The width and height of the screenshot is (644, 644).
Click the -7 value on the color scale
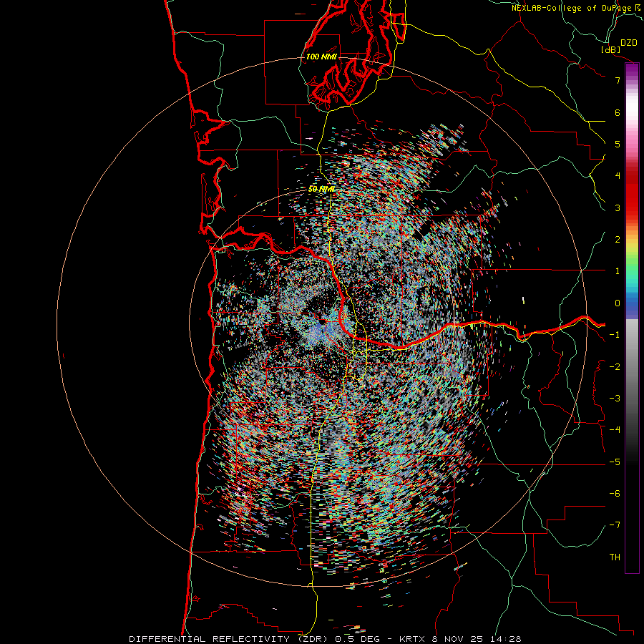point(615,525)
